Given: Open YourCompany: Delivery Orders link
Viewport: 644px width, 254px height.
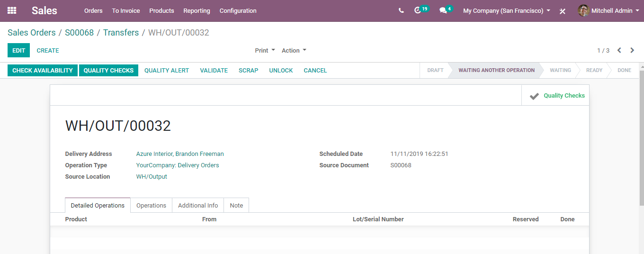Looking at the screenshot, I should tap(178, 165).
